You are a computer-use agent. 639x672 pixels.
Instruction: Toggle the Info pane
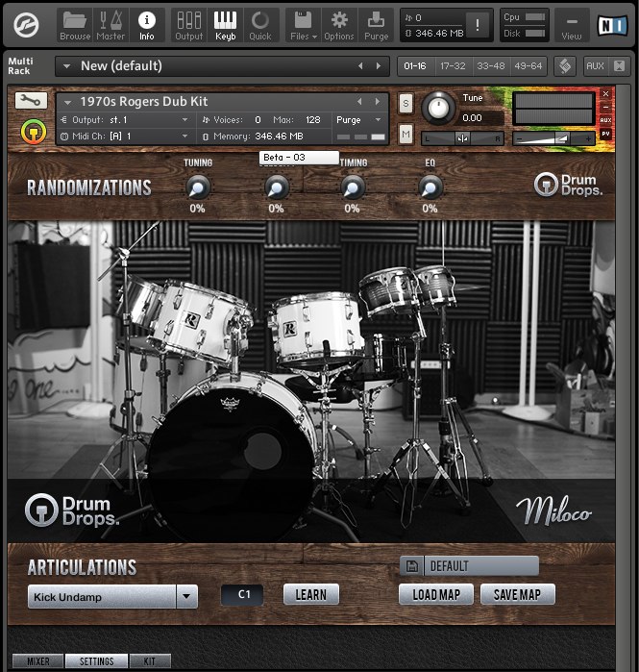[146, 26]
